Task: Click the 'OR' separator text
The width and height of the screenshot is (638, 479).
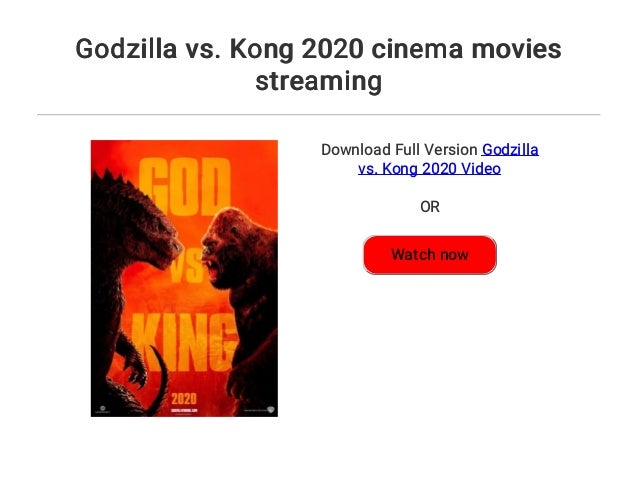Action: click(429, 207)
